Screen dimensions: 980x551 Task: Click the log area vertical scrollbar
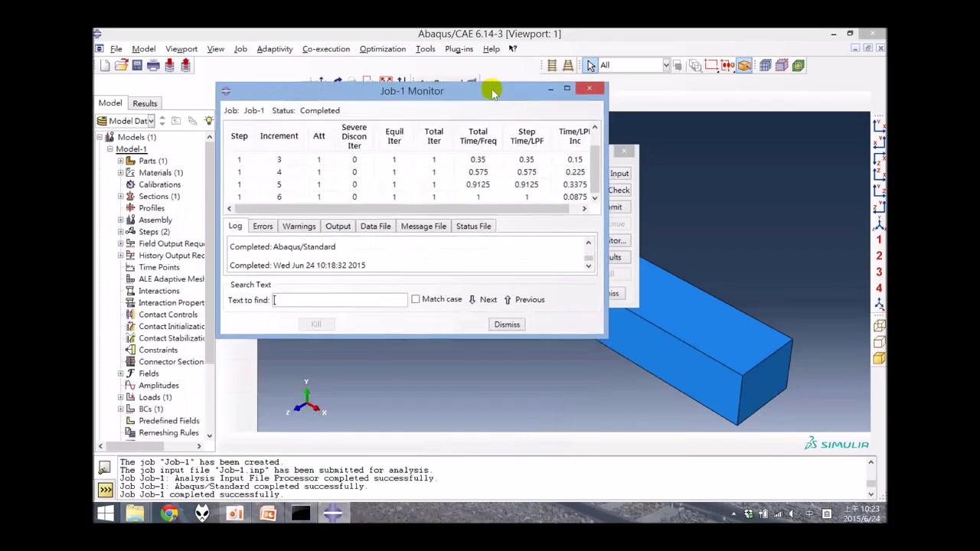point(589,256)
